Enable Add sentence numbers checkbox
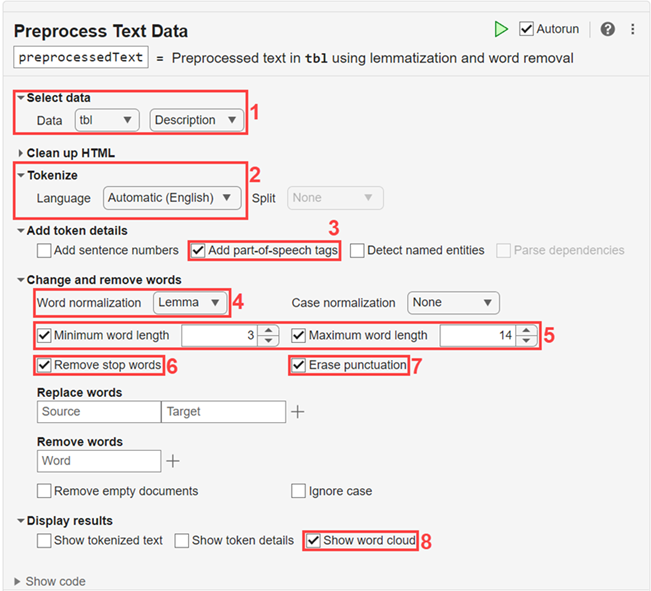This screenshot has width=651, height=591. [x=44, y=250]
